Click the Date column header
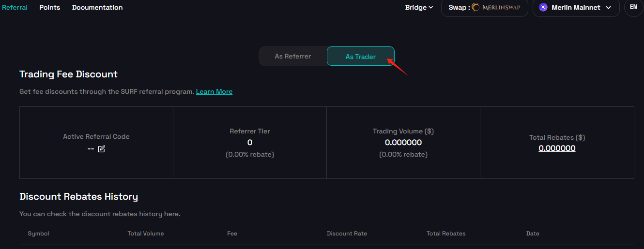 [x=533, y=234]
